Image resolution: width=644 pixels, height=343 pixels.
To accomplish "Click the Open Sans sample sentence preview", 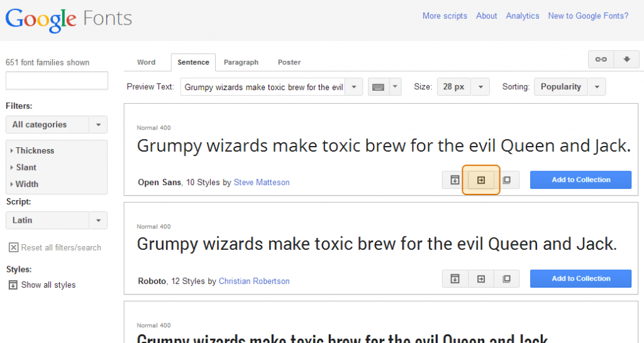I will (x=384, y=146).
